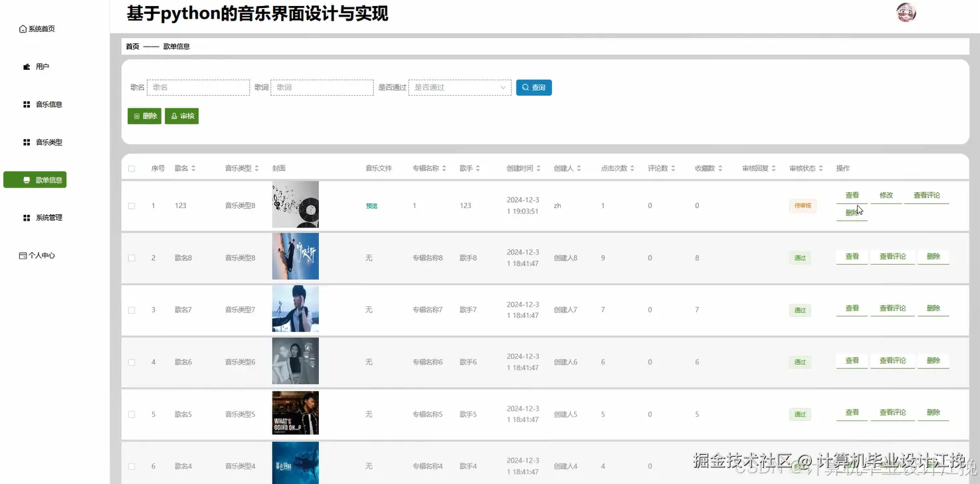Open cover thumbnail for song 123
Viewport: 980px width, 484px height.
(x=295, y=205)
